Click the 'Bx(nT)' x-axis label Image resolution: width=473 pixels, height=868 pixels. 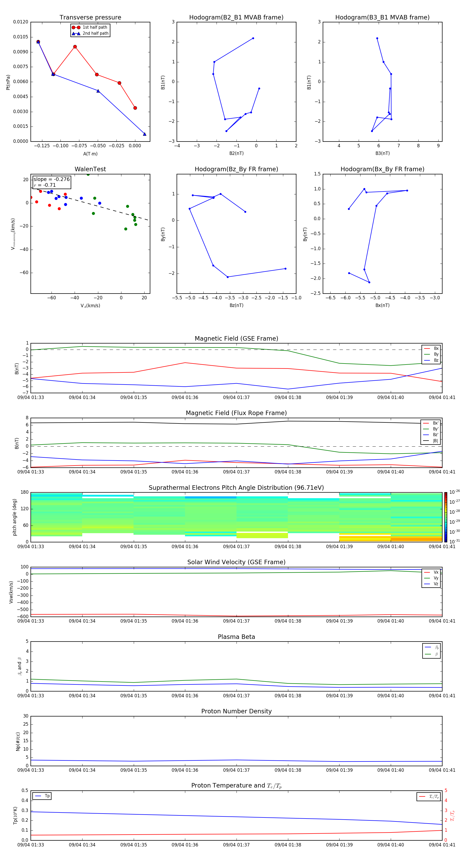(x=382, y=305)
